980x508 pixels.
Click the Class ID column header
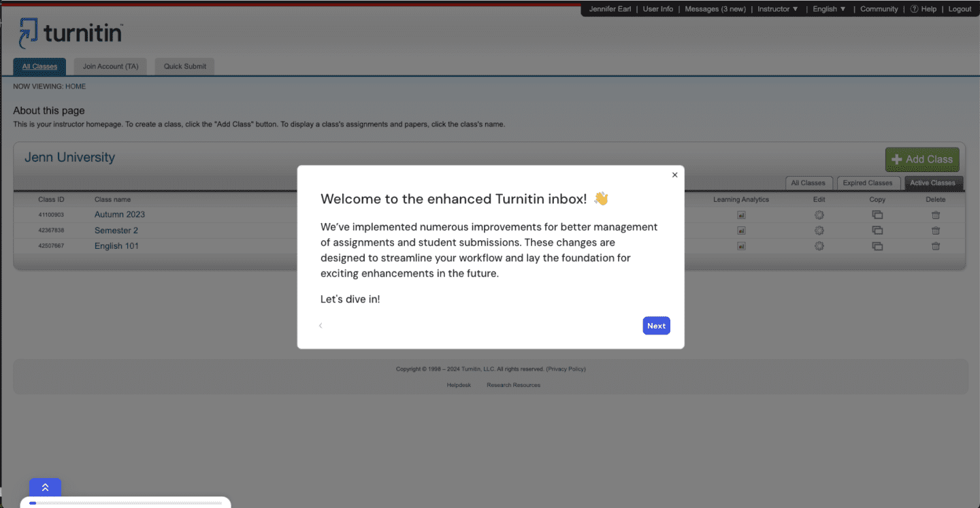[x=52, y=199]
